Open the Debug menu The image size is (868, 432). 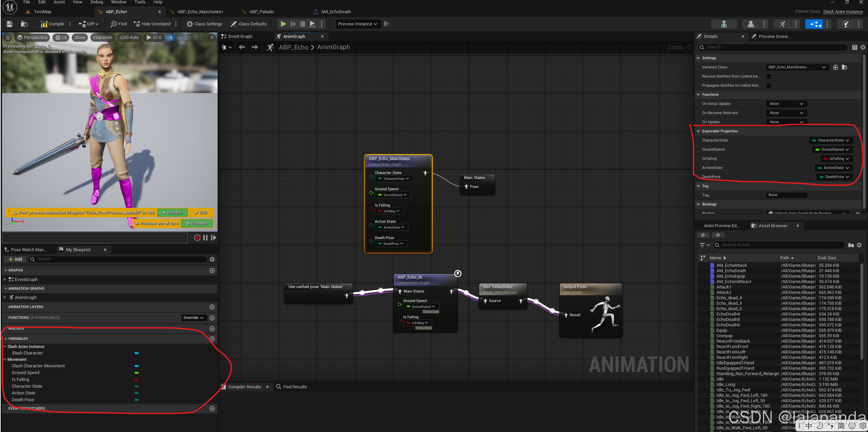click(97, 2)
